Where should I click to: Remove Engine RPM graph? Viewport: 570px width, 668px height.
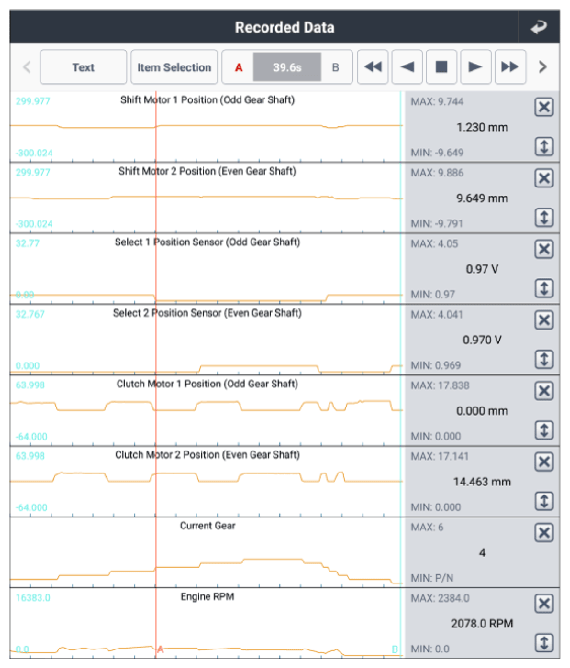pos(544,604)
